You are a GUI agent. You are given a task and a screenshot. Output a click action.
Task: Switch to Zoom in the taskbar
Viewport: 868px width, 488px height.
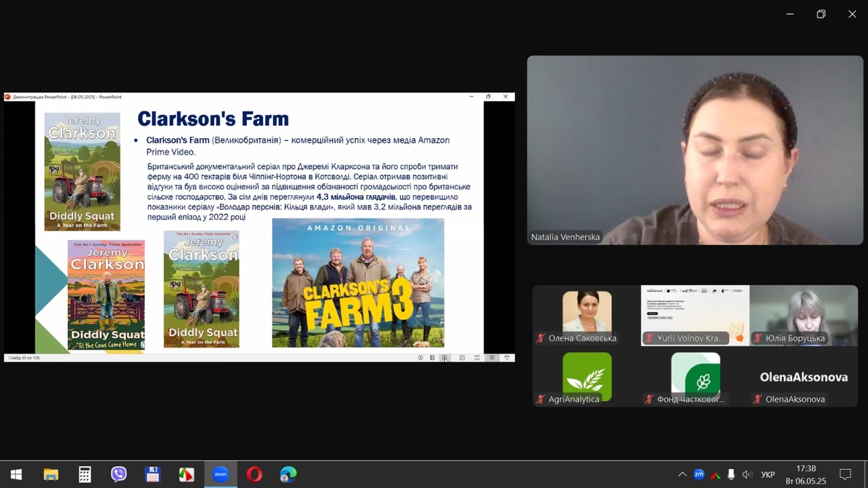(x=221, y=474)
